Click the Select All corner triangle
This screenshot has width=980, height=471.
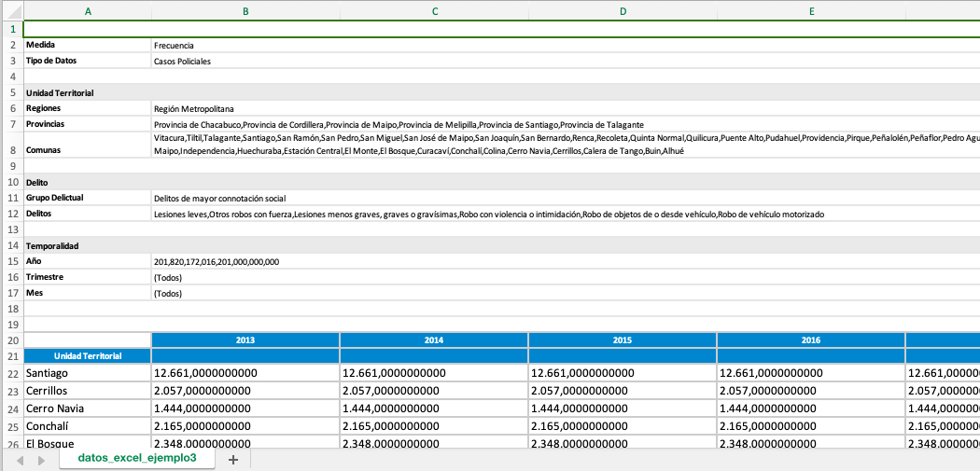[x=12, y=11]
